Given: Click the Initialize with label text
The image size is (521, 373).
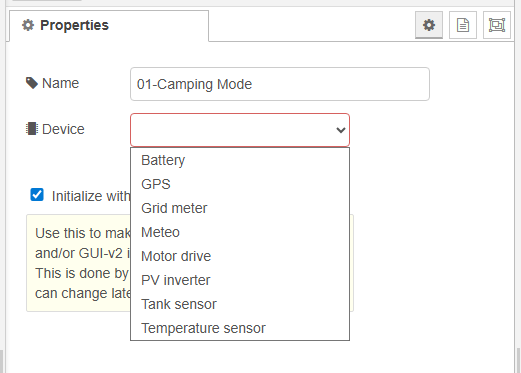Looking at the screenshot, I should coord(91,196).
